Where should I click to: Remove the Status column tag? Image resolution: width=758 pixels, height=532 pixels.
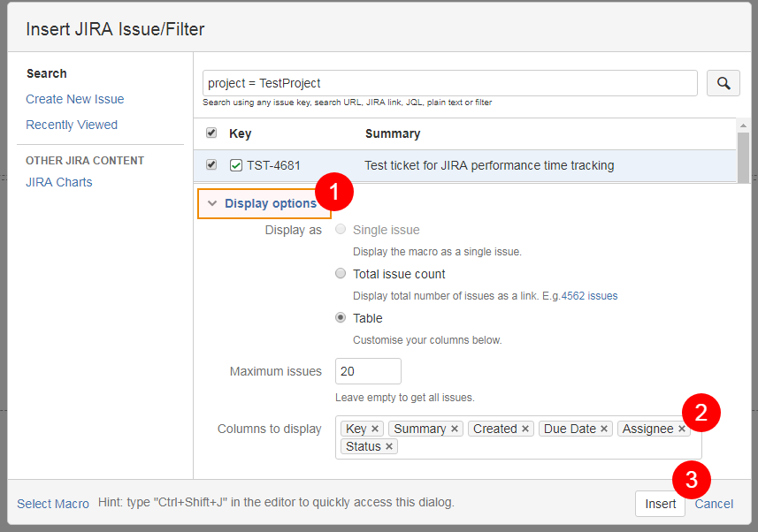pyautogui.click(x=388, y=446)
